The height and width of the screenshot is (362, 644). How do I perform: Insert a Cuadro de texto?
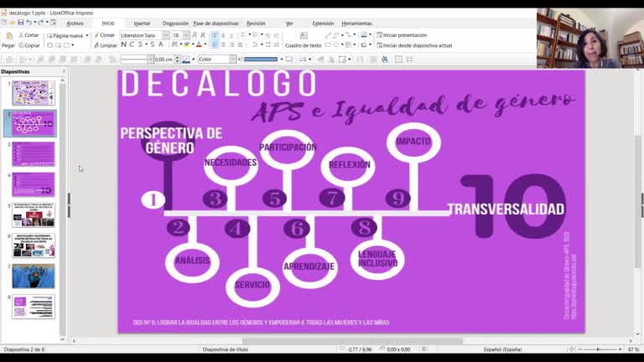coord(303,40)
